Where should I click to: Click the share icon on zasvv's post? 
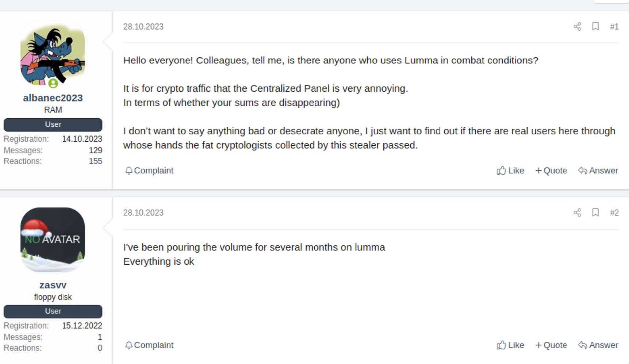(578, 212)
